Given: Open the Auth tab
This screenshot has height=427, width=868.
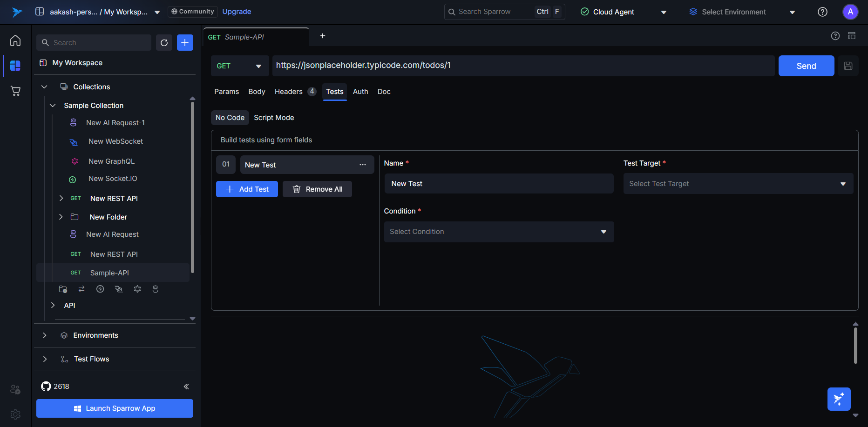Looking at the screenshot, I should 360,92.
